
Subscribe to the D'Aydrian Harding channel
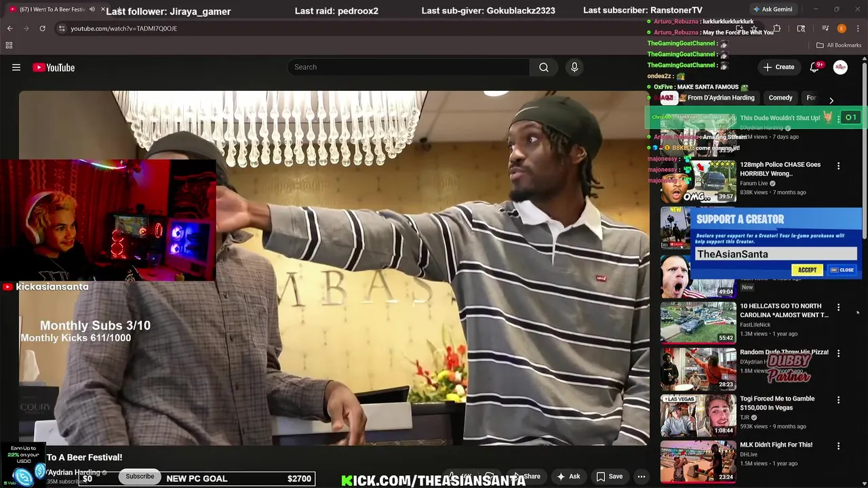[x=140, y=476]
